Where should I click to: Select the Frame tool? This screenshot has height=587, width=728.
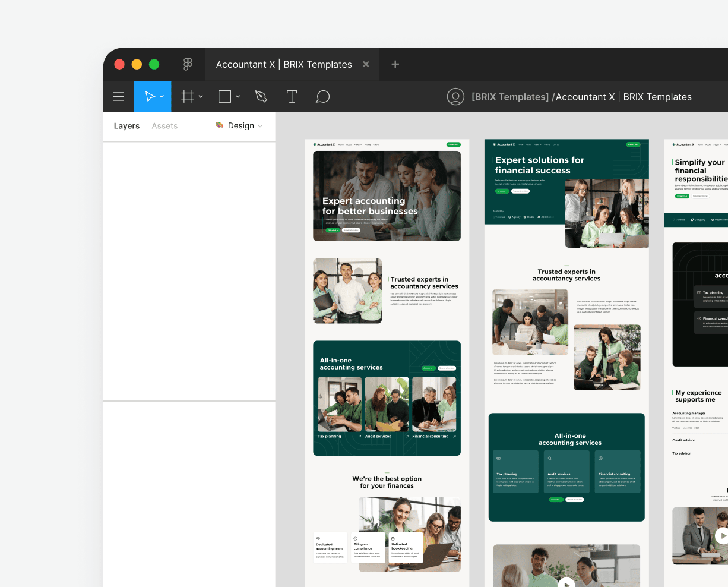coord(186,96)
